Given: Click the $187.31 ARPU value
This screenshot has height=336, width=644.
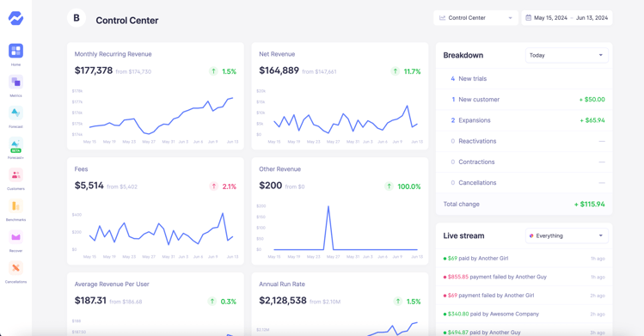Looking at the screenshot, I should tap(90, 300).
